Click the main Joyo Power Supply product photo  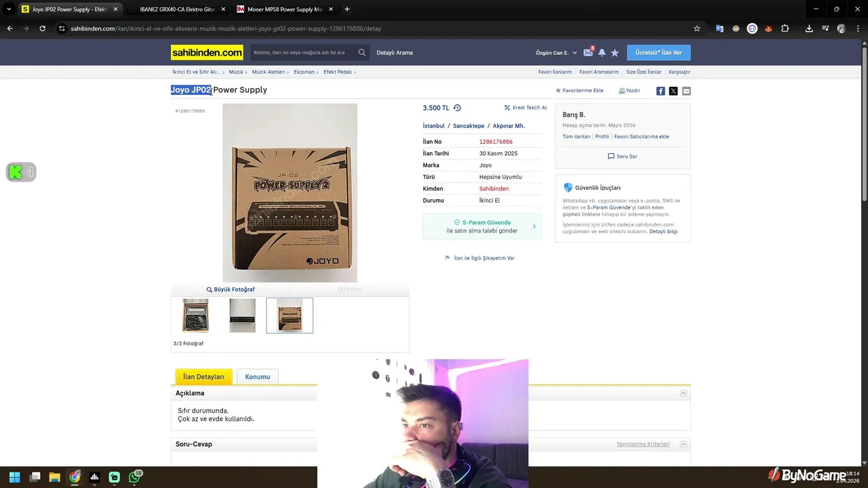coord(290,193)
